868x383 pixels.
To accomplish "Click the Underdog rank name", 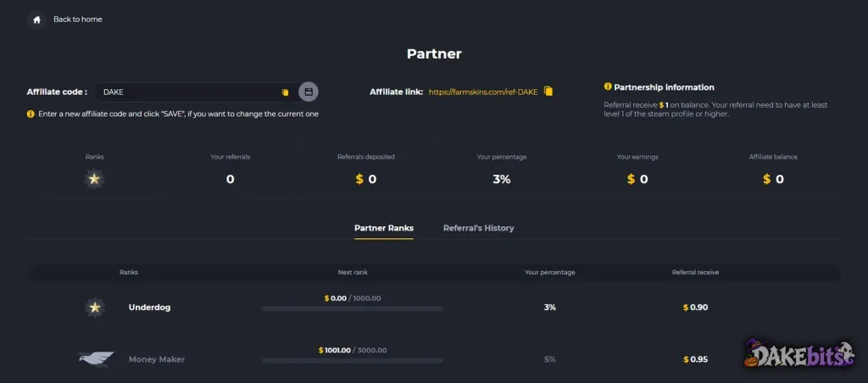I will coord(149,308).
